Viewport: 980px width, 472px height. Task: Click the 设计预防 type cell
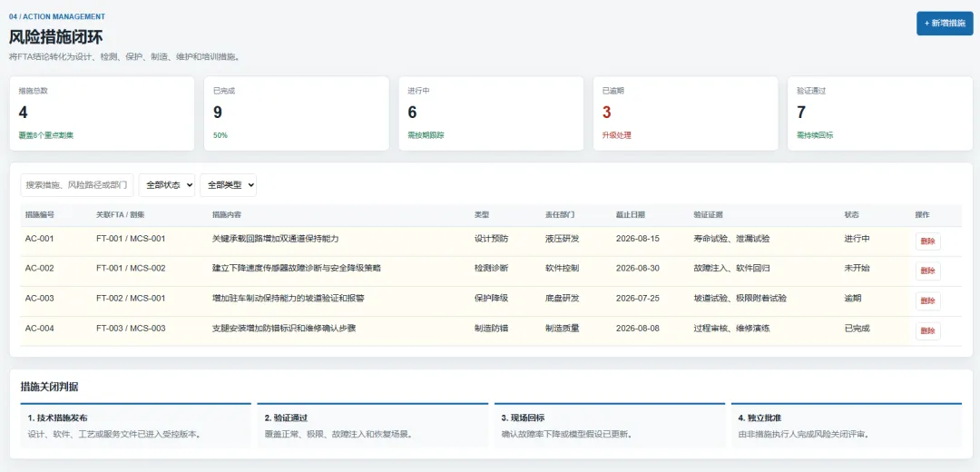pyautogui.click(x=491, y=238)
